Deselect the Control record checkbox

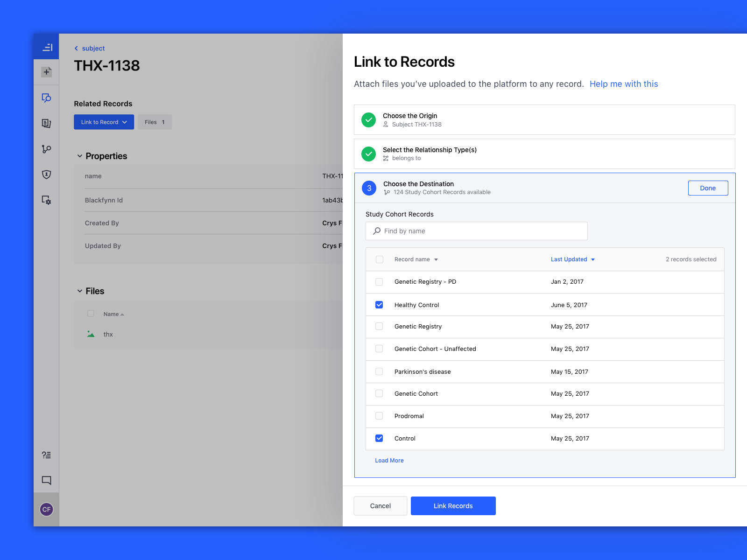[x=379, y=438]
